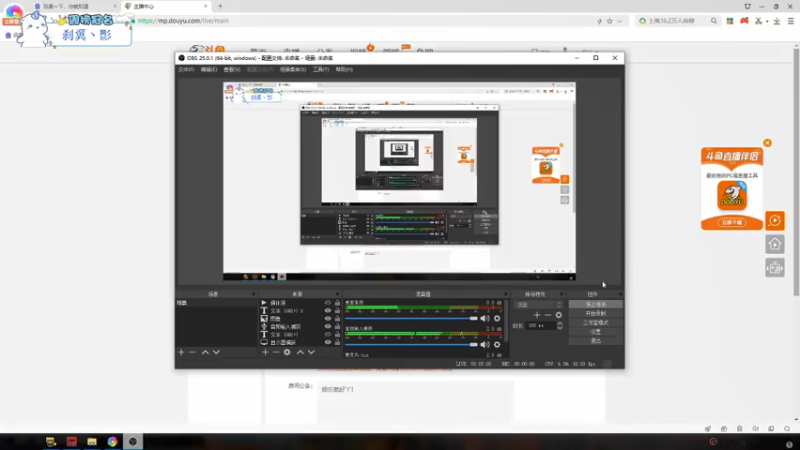Toggle lock on audio input capture source

click(x=337, y=327)
